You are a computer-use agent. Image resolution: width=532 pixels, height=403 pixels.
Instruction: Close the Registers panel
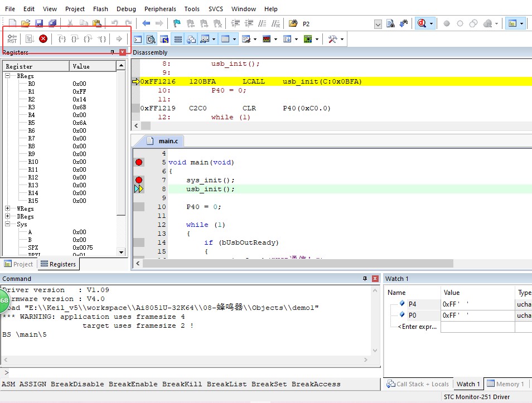pos(123,52)
